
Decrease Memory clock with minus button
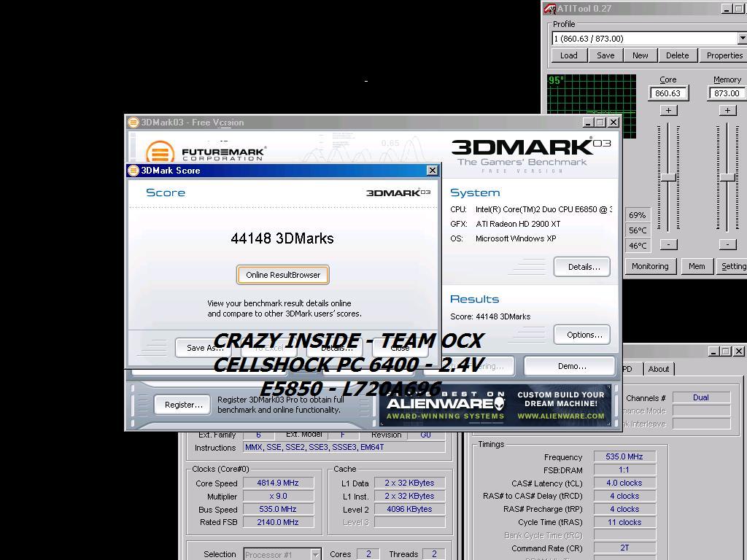[727, 245]
